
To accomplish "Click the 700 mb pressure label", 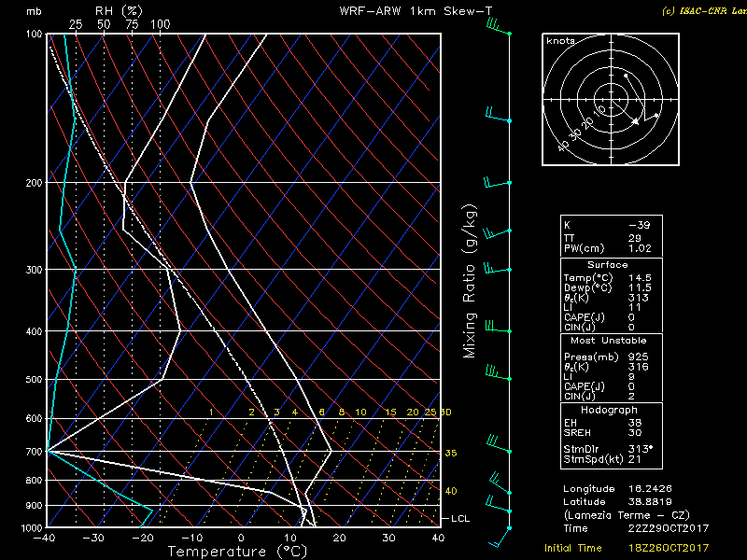I will (x=34, y=452).
